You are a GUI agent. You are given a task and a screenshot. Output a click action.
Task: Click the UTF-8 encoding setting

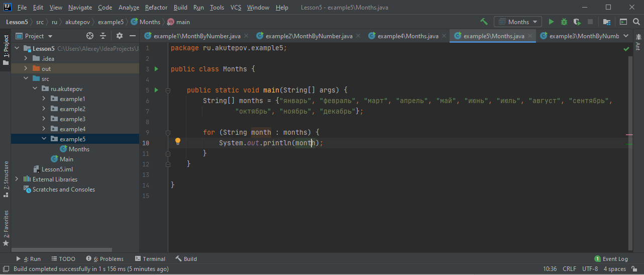pos(590,269)
